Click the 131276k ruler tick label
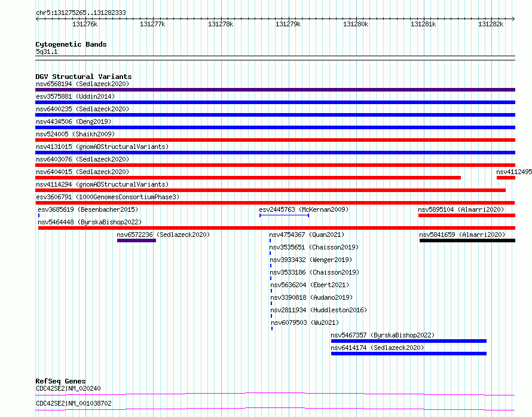Screen dimensions: 532x417 point(85,24)
